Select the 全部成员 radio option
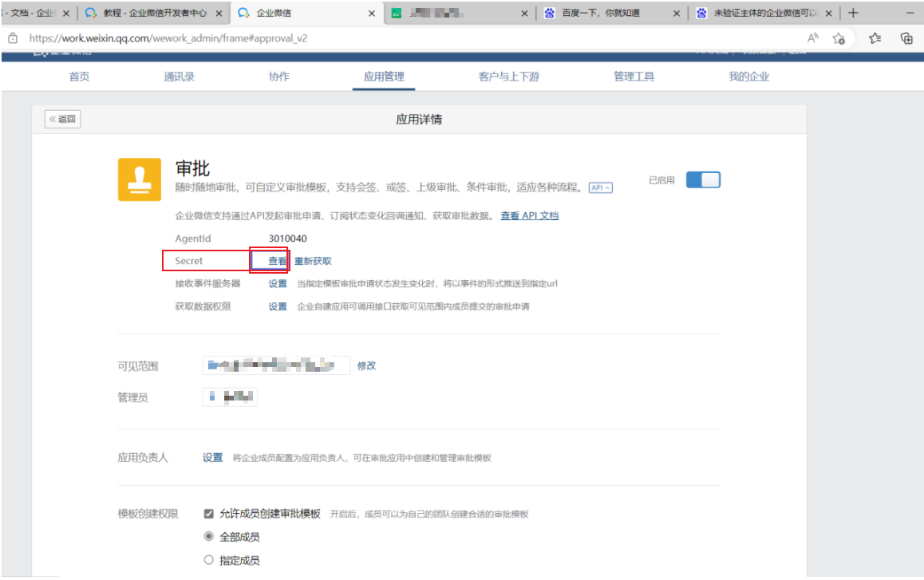This screenshot has height=580, width=924. pyautogui.click(x=208, y=536)
